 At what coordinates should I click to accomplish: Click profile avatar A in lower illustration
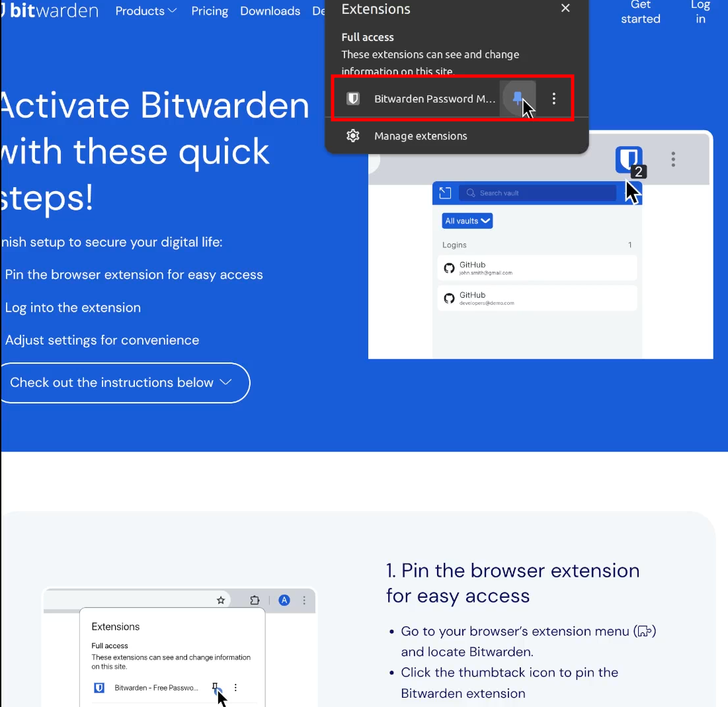click(x=284, y=600)
